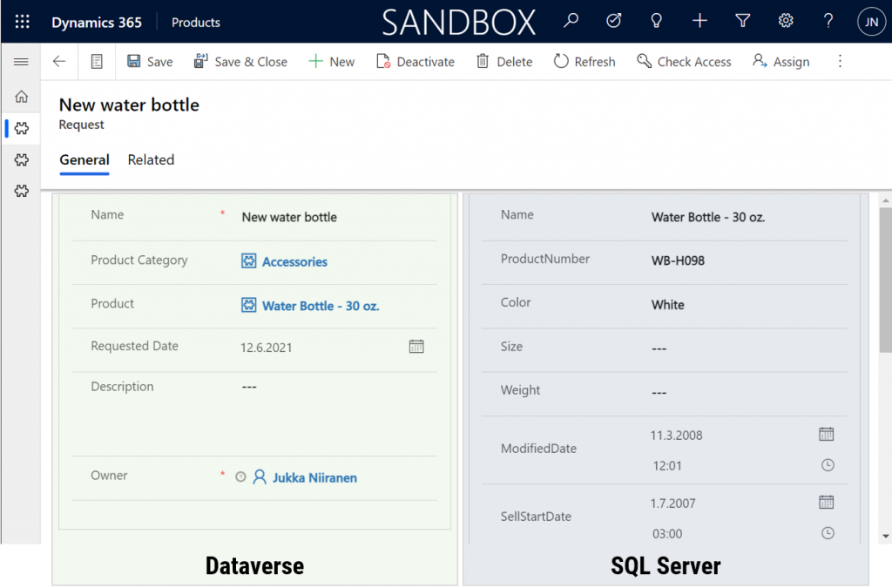892x588 pixels.
Task: Go back using the back arrow
Action: point(59,62)
